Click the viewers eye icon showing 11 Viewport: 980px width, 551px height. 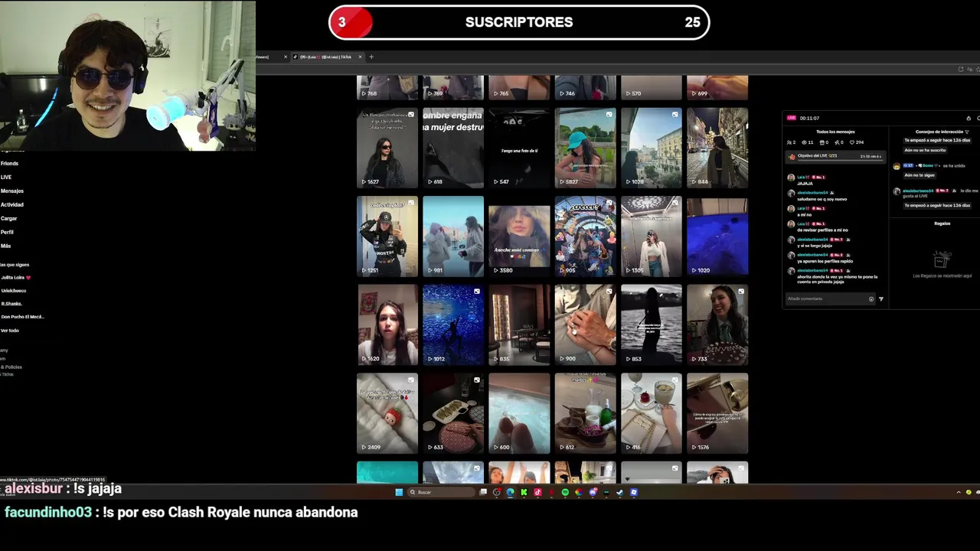[808, 142]
